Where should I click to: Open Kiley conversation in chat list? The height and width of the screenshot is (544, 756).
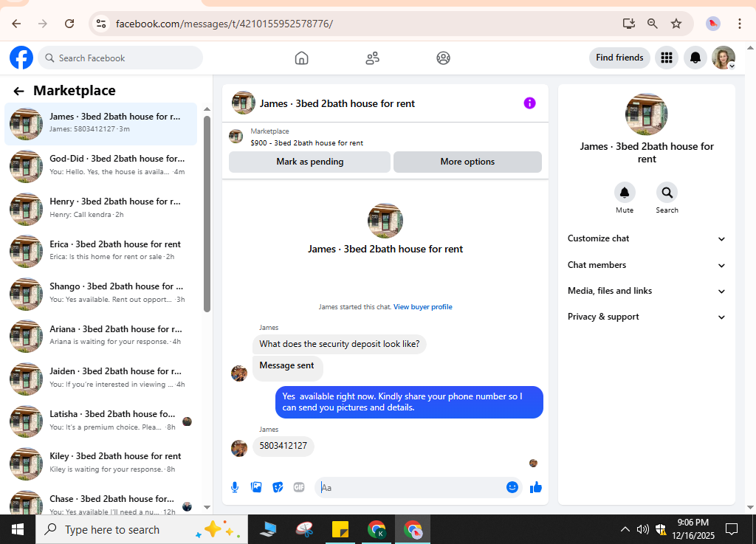pos(100,464)
